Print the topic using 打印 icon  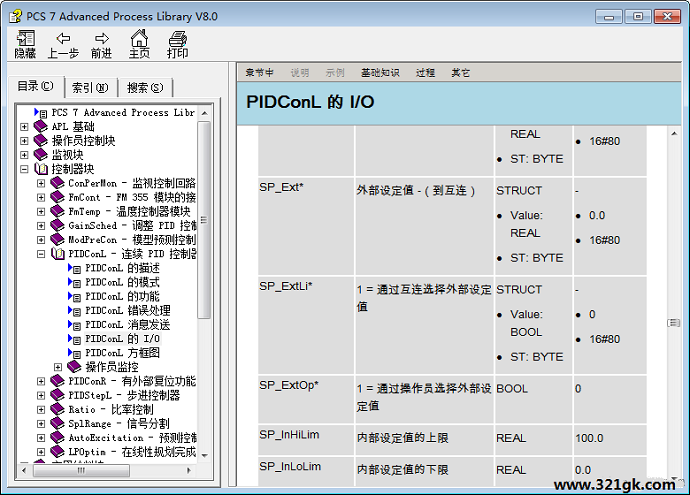click(178, 38)
